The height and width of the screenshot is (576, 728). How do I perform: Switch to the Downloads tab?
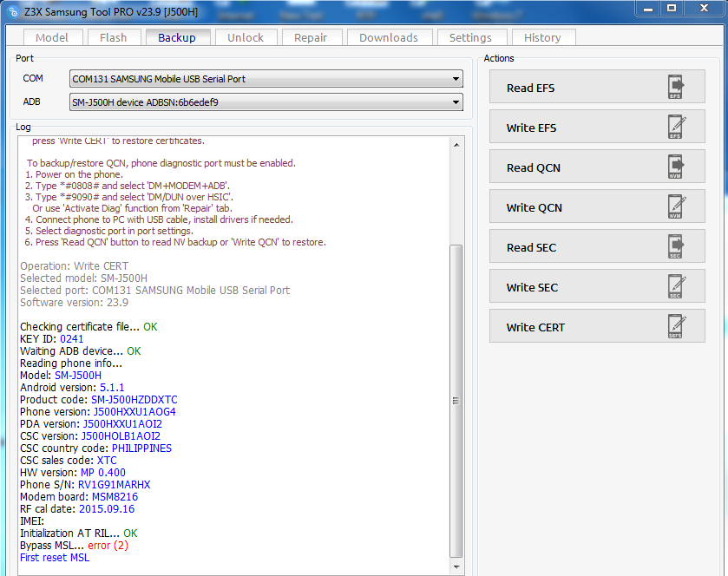click(389, 37)
